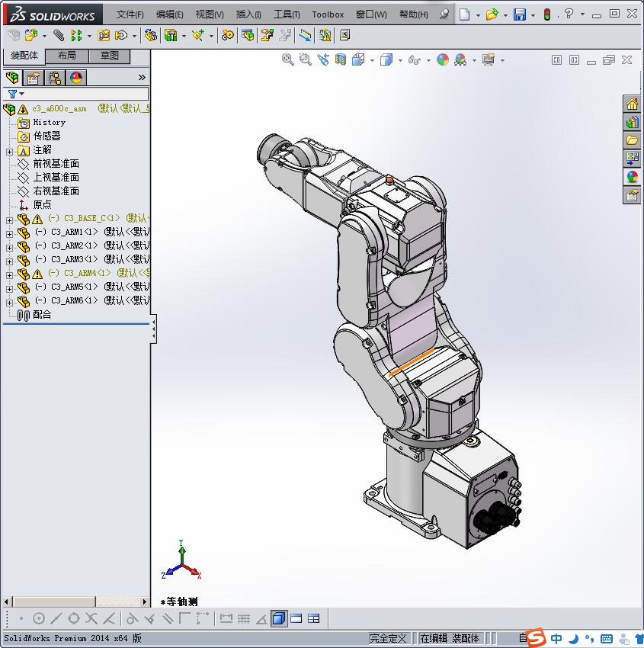Click the Sogou 中 input mode indicator
Image resolution: width=644 pixels, height=648 pixels.
(556, 639)
